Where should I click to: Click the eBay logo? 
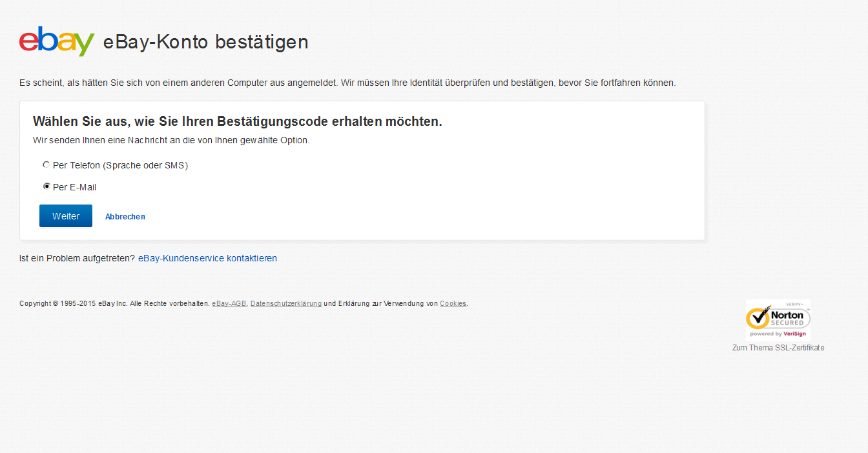click(57, 41)
